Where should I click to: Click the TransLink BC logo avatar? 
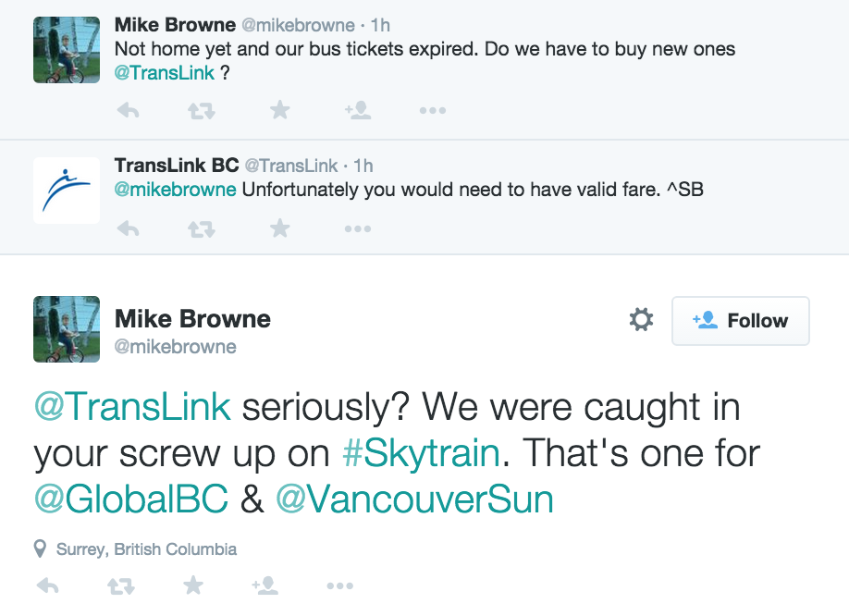coord(66,190)
